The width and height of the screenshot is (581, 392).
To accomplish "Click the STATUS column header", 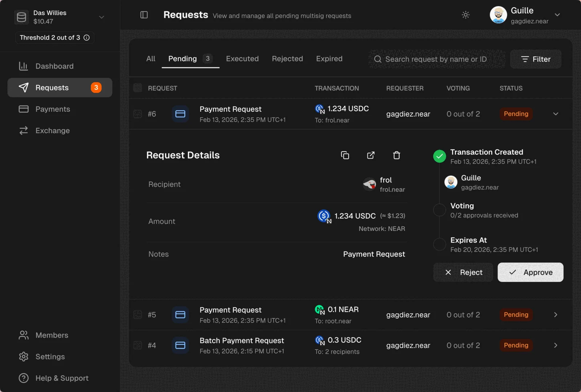I will 511,88.
